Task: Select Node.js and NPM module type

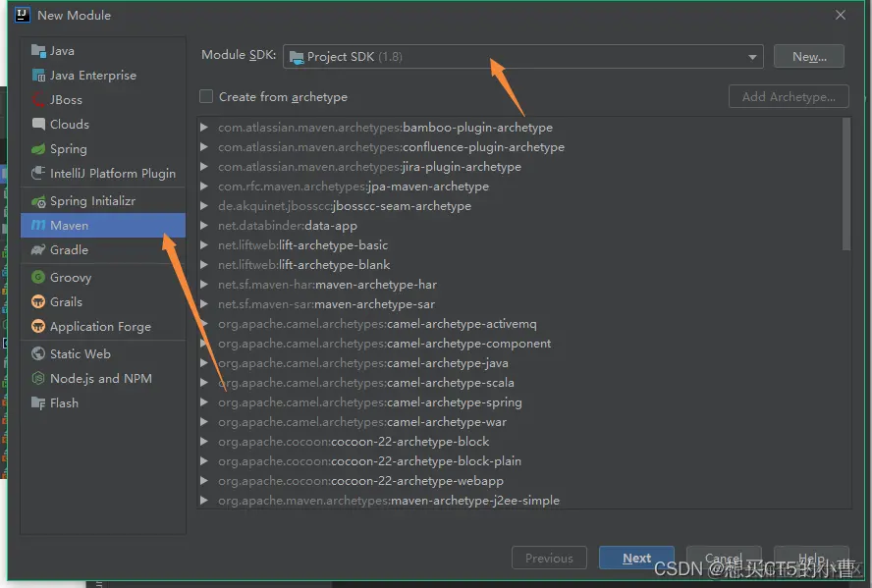Action: click(x=103, y=379)
